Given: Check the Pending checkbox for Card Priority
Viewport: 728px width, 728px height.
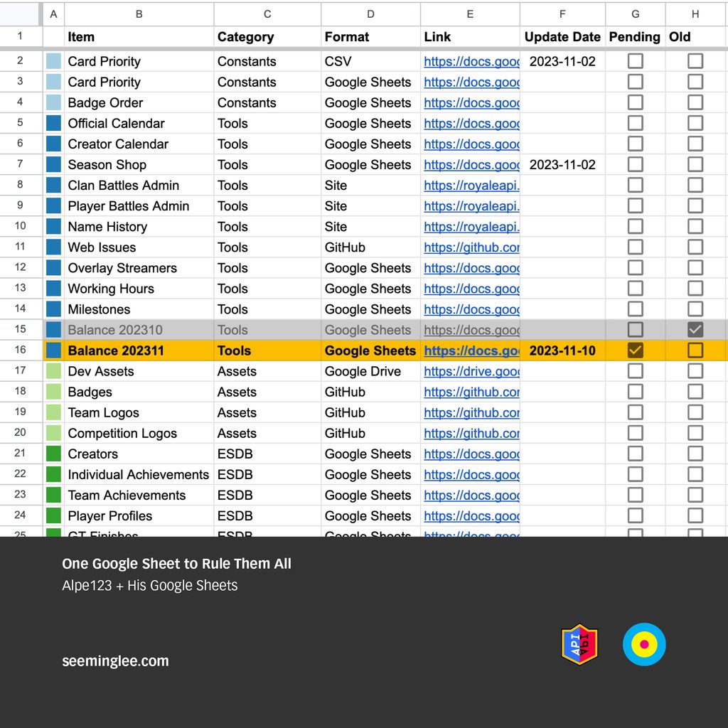Looking at the screenshot, I should click(x=634, y=61).
